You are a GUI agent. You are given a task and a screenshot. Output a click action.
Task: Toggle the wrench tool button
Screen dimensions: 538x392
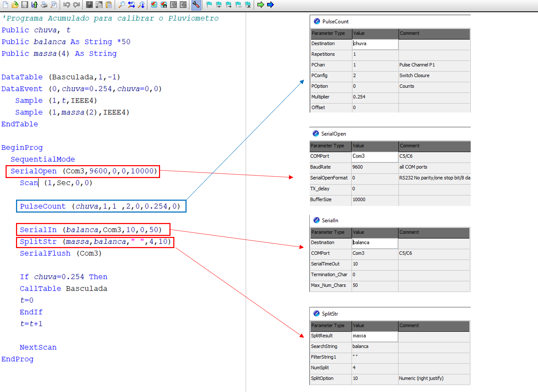click(196, 5)
